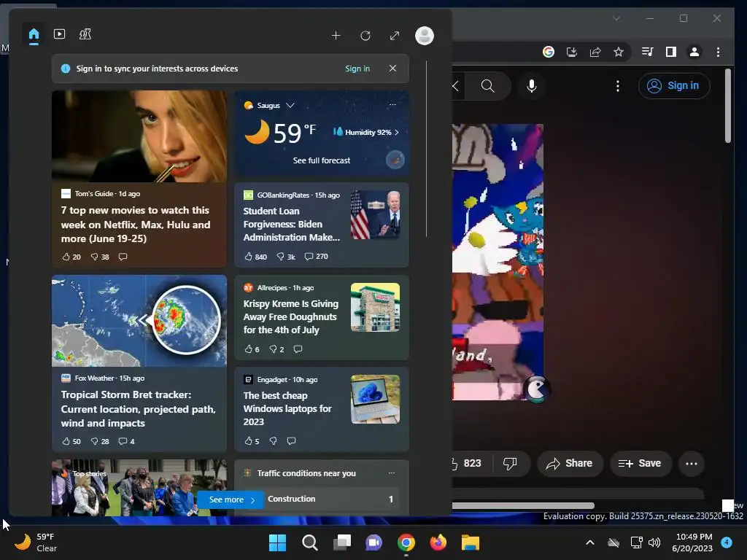Open Chrome profile icon
The height and width of the screenshot is (560, 747).
(x=694, y=52)
